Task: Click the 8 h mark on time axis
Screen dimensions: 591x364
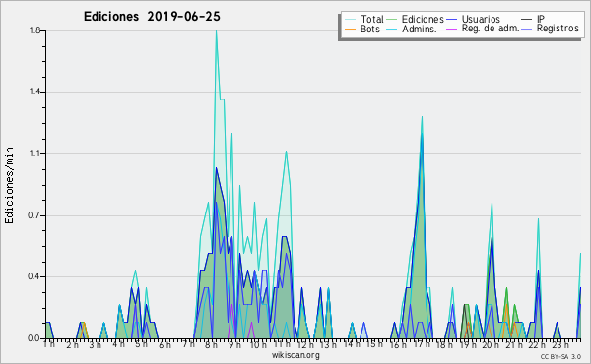Action: tap(211, 345)
